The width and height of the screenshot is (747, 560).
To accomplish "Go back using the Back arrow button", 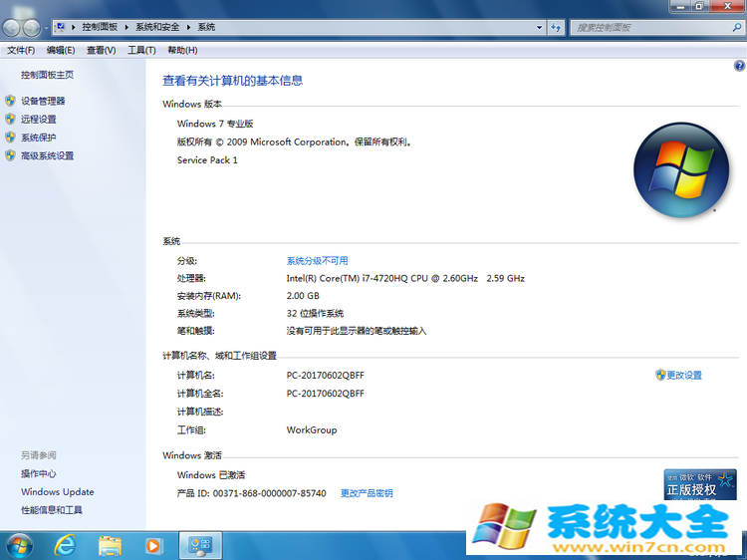I will pos(12,28).
